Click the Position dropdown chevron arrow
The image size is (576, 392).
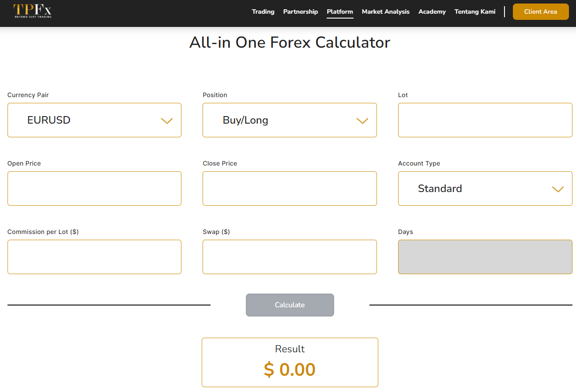click(362, 121)
